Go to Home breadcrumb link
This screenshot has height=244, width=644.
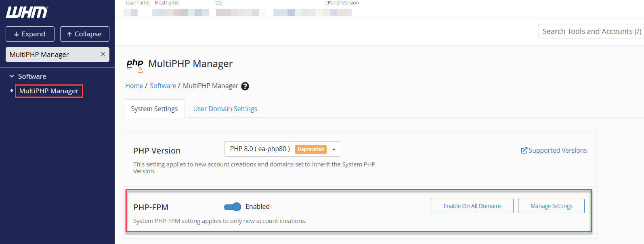click(134, 86)
